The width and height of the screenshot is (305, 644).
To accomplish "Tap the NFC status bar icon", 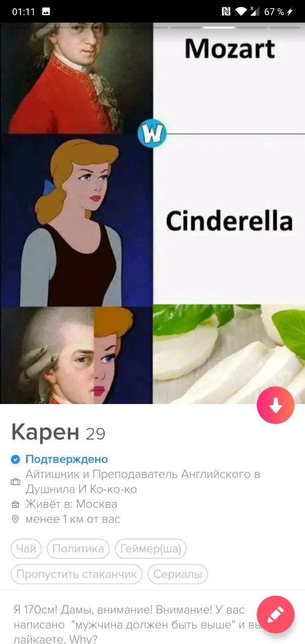I will (225, 11).
